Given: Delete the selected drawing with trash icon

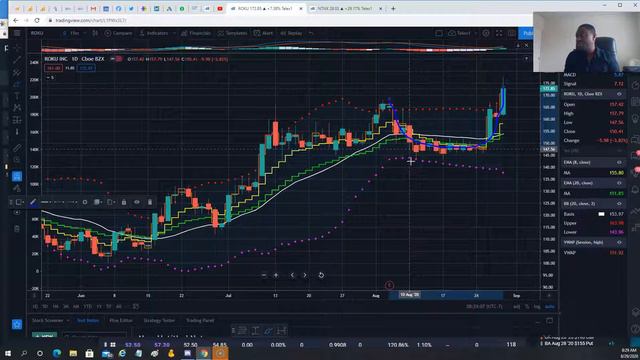Looking at the screenshot, I should click(x=150, y=202).
